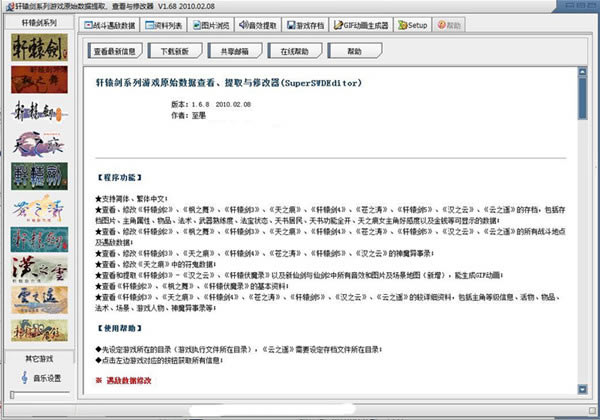The width and height of the screenshot is (600, 420).
Task: Click the 查看最新信息 button
Action: (114, 49)
